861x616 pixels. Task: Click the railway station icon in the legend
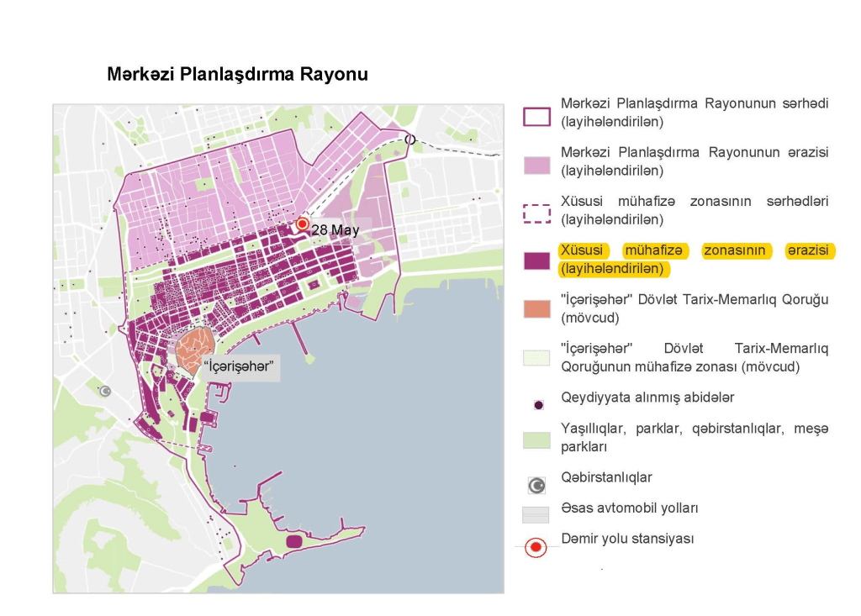click(x=536, y=548)
